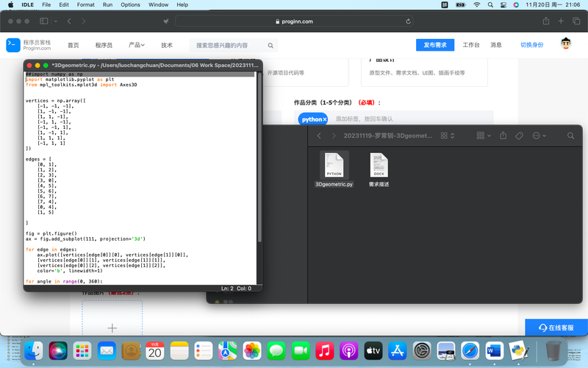Open System Settings from the Dock
The image size is (588, 368).
422,351
